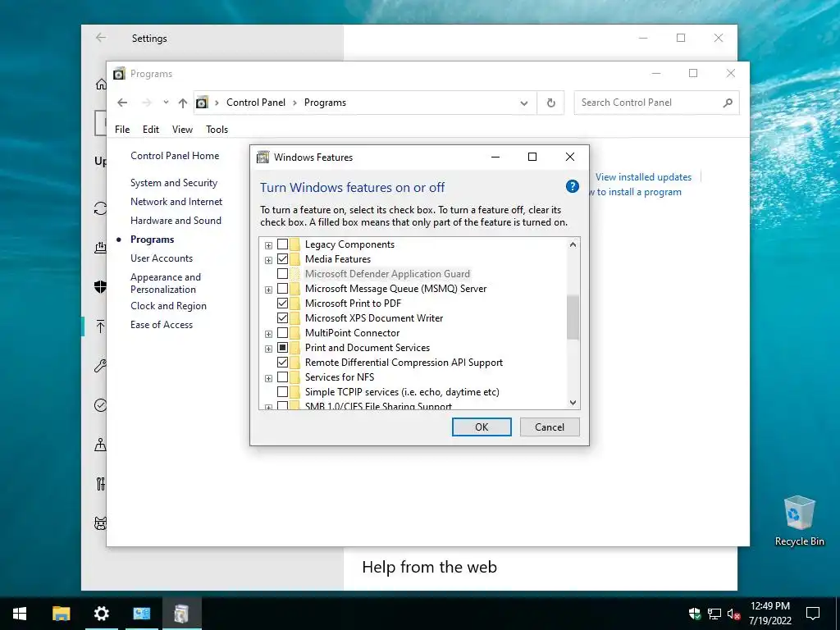Check Simple TCPIP services box
Image resolution: width=840 pixels, height=630 pixels.
(x=282, y=392)
